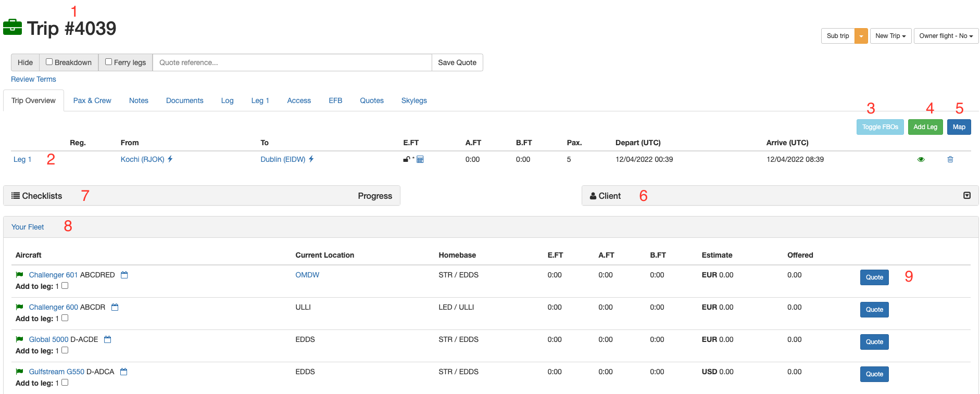
Task: Click the lightning bolt next to Dublin (EIDW)
Action: [x=311, y=159]
